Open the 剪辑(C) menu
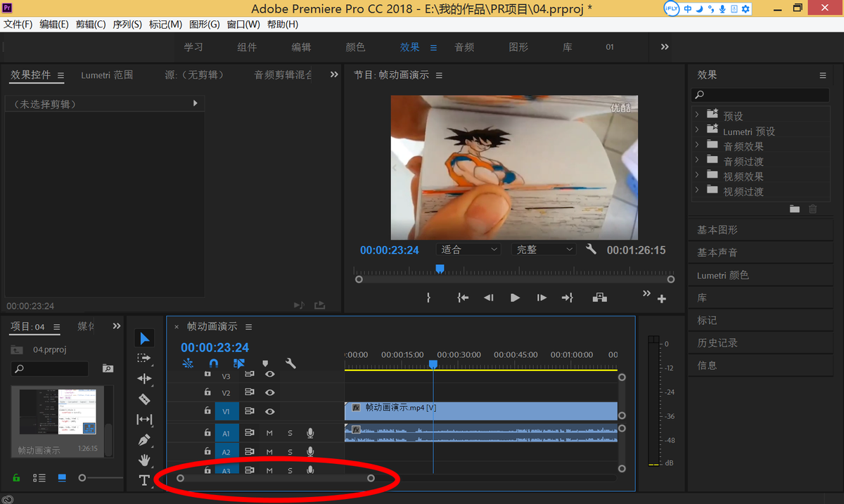The width and height of the screenshot is (844, 504). [91, 24]
